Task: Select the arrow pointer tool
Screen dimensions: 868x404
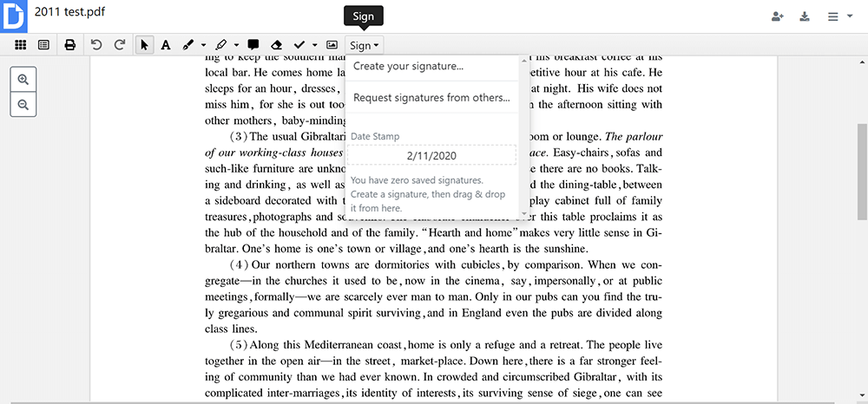Action: pyautogui.click(x=144, y=45)
